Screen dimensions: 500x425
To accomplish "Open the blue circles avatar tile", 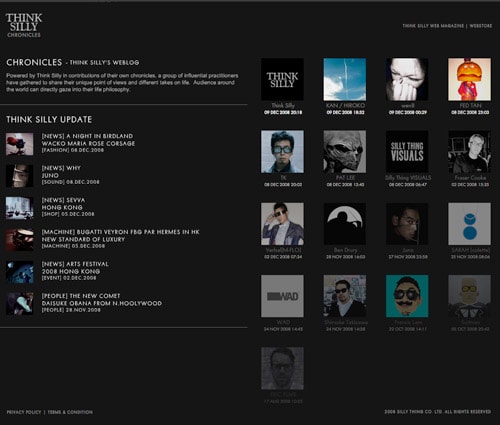I will (x=469, y=224).
